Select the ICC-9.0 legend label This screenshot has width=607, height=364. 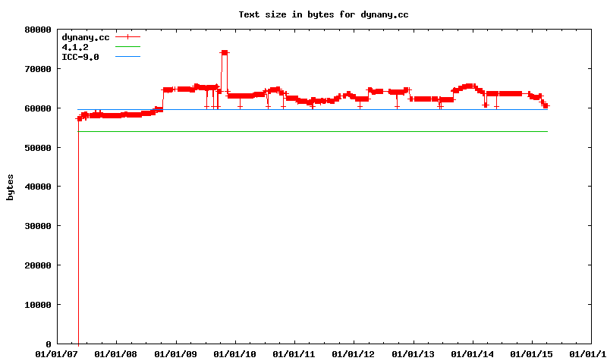tap(80, 57)
